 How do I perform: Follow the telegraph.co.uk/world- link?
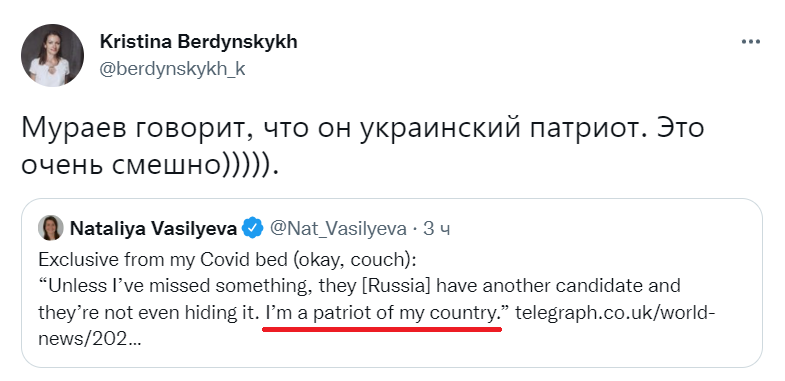[x=615, y=313]
